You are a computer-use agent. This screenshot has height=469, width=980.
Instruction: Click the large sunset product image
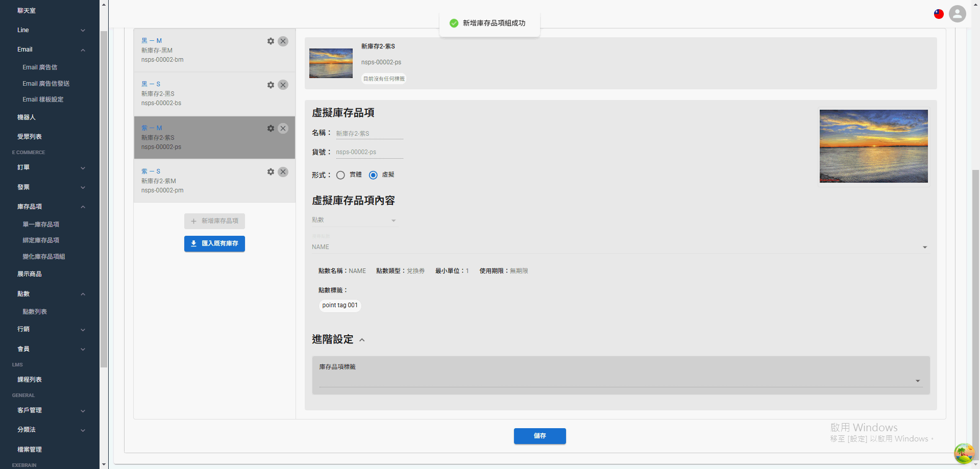874,146
